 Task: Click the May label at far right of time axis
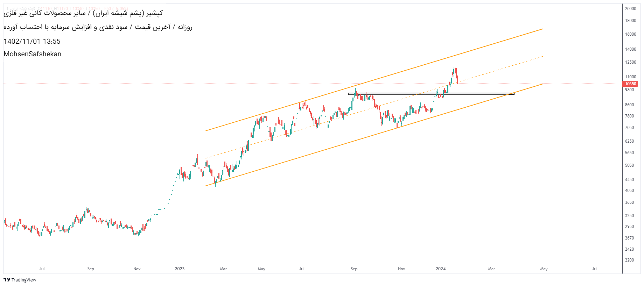tap(544, 269)
